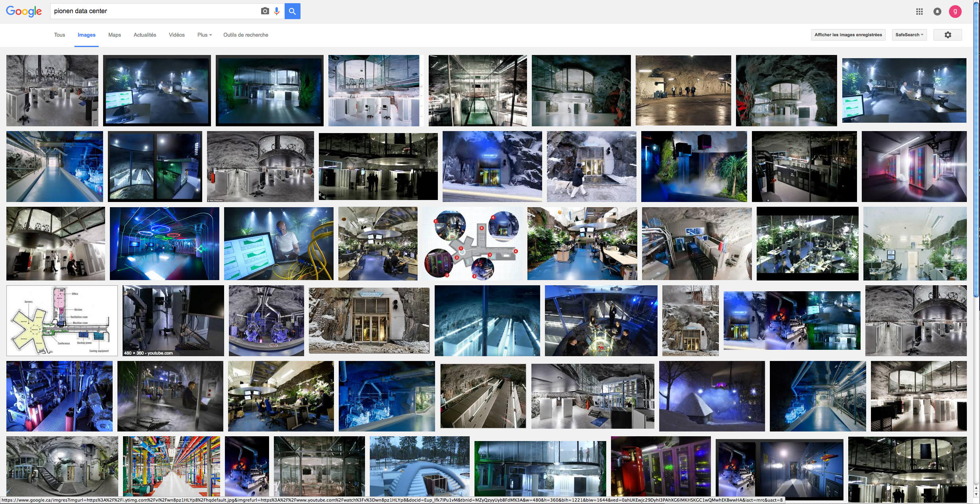The width and height of the screenshot is (980, 504).
Task: Open the settings gear button
Action: click(x=947, y=35)
